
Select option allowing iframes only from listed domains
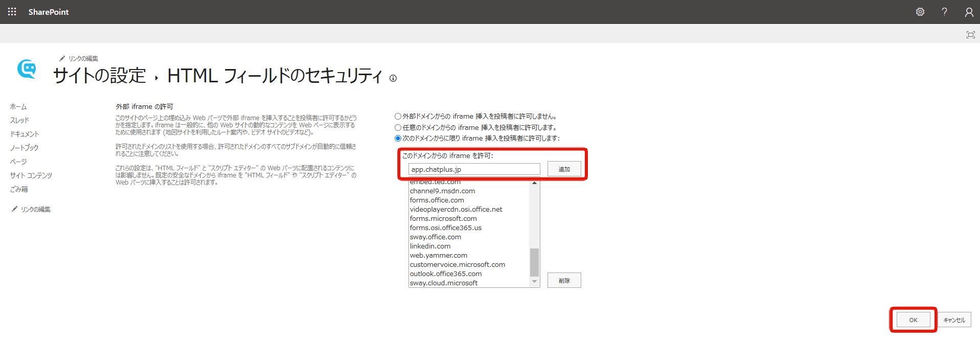click(398, 139)
